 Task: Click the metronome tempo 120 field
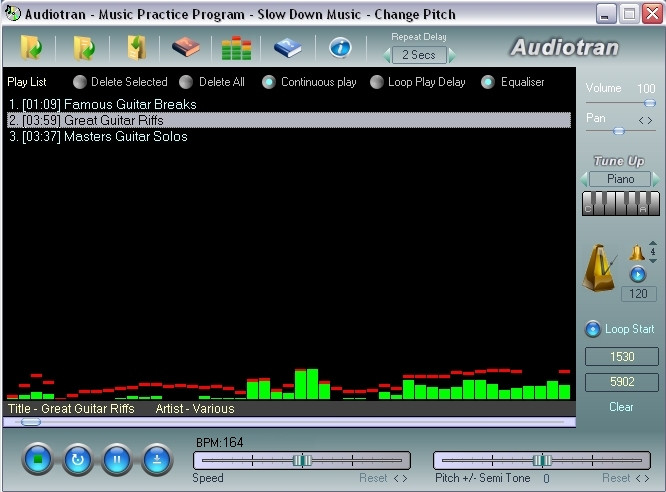click(x=638, y=294)
